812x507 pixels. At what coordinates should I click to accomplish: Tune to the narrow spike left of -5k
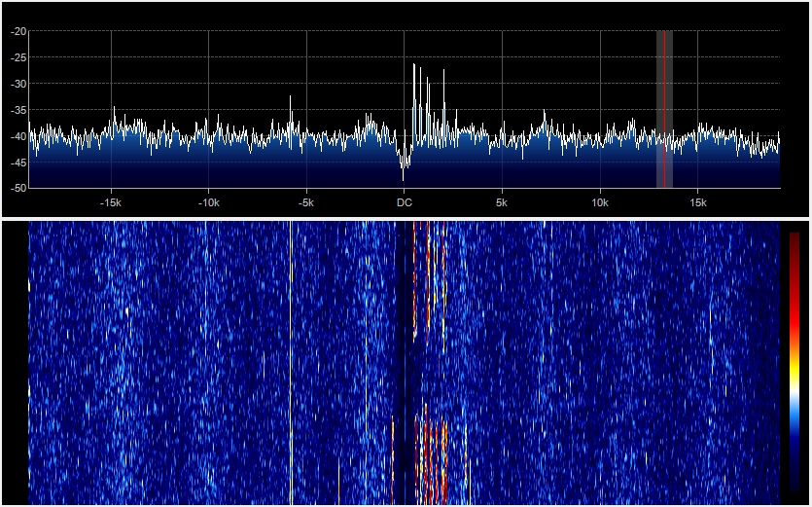point(291,98)
